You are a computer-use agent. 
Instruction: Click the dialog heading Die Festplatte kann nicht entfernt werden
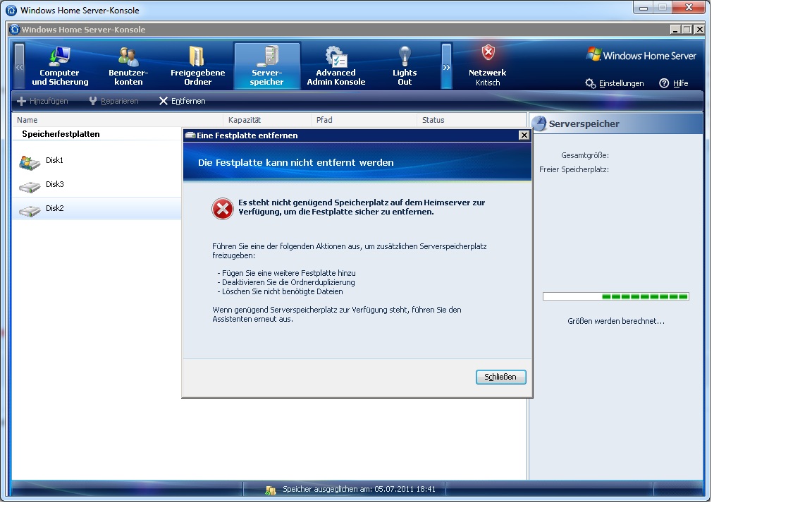pos(296,162)
